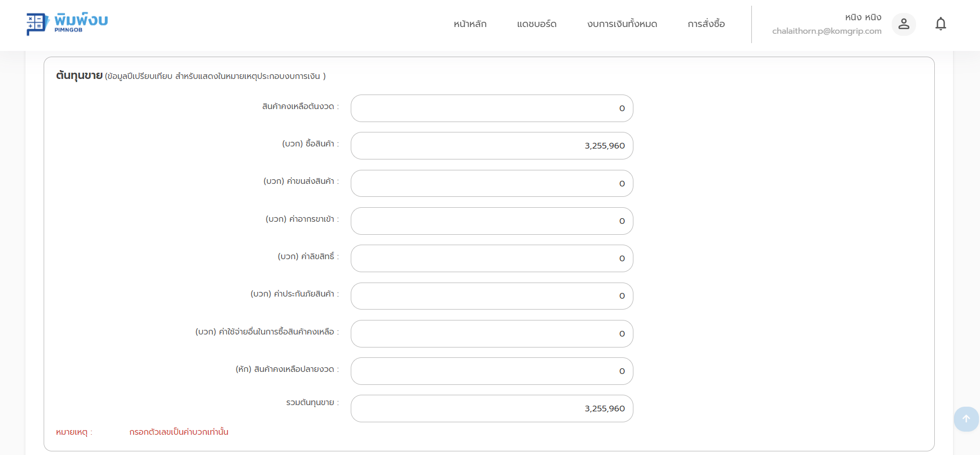Click the หนึ่ง หนึ่ง user name

point(863,17)
